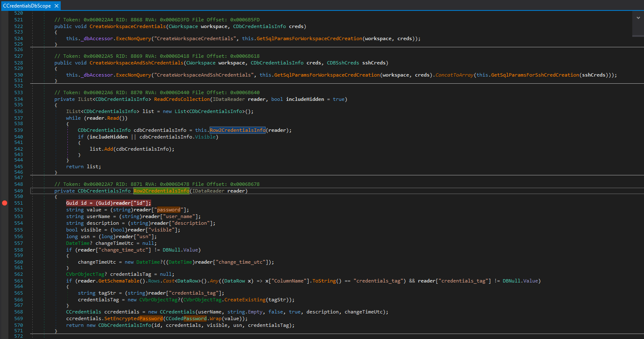Click the Token comment above ReadCredsCollection
The image size is (644, 339).
(x=157, y=92)
